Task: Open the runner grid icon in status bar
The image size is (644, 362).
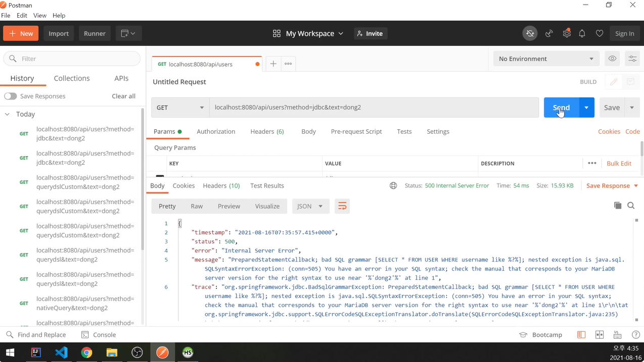Action: click(x=600, y=335)
